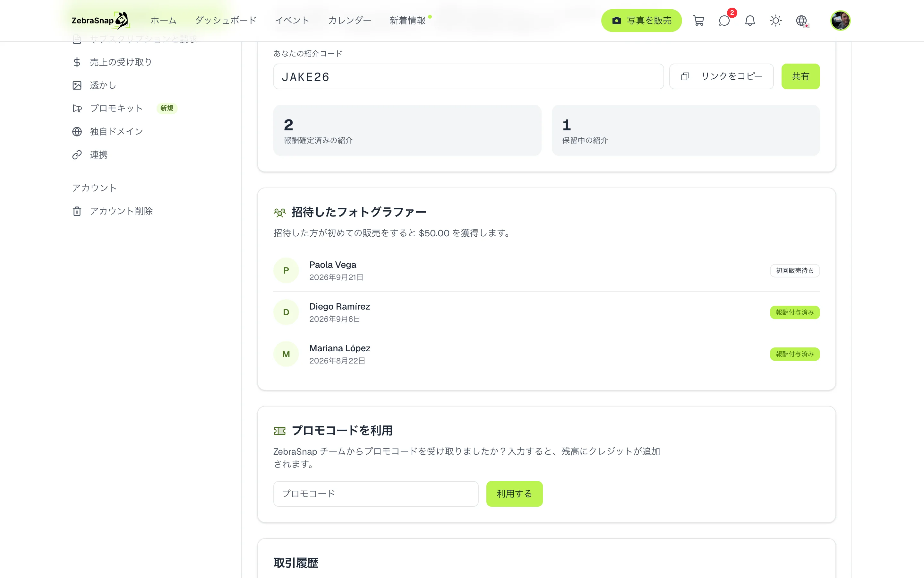Viewport: 924px width, 578px height.
Task: Click the 報酬確定済みの紹介 stat card
Action: click(x=407, y=130)
